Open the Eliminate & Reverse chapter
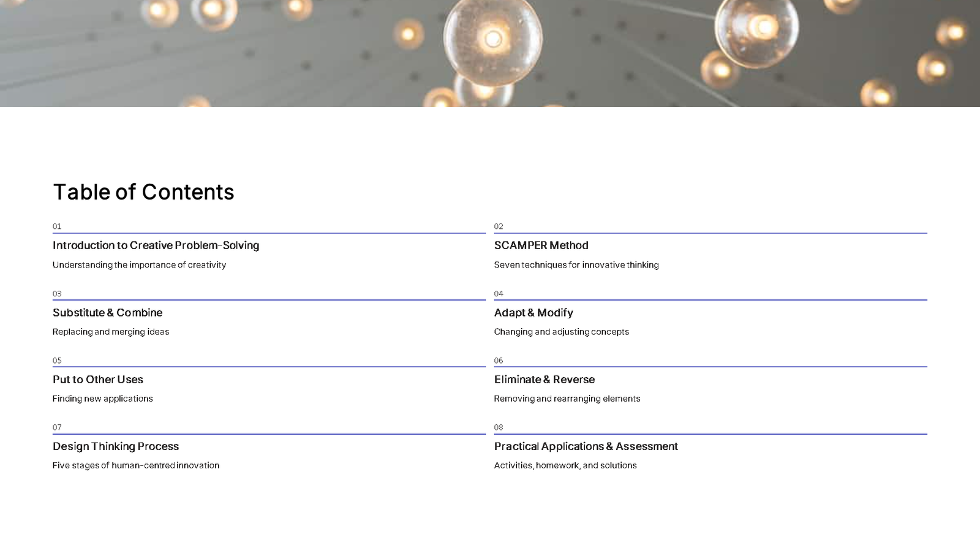The width and height of the screenshot is (980, 551). [x=545, y=379]
